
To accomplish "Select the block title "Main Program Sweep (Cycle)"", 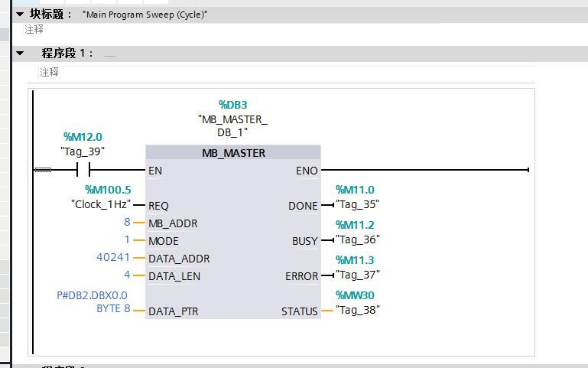I will point(145,15).
